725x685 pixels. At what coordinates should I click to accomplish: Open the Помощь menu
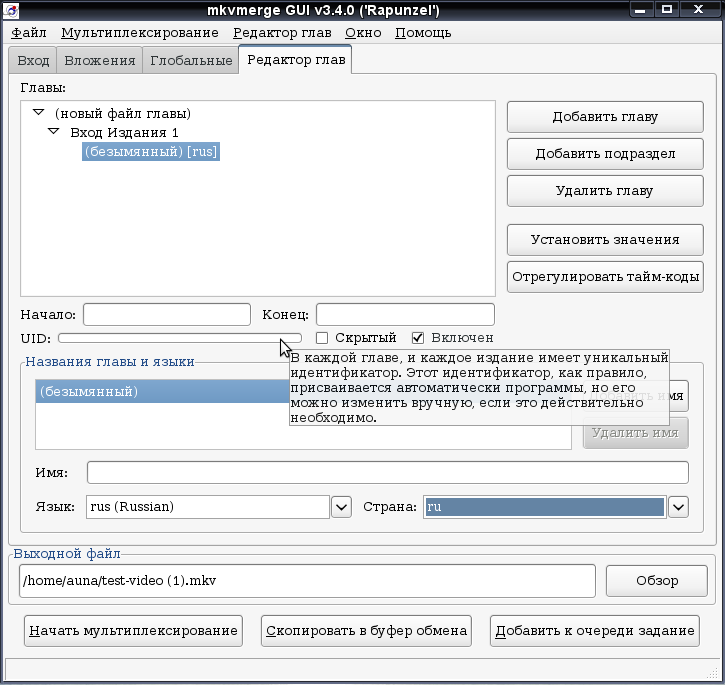click(423, 33)
